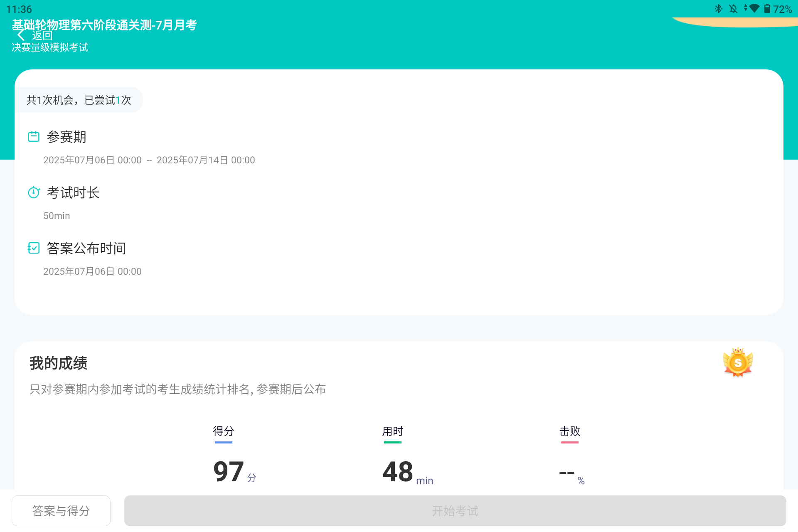Screen dimensions: 798x532
Task: Click the 考试时长 heading
Action: coord(73,192)
